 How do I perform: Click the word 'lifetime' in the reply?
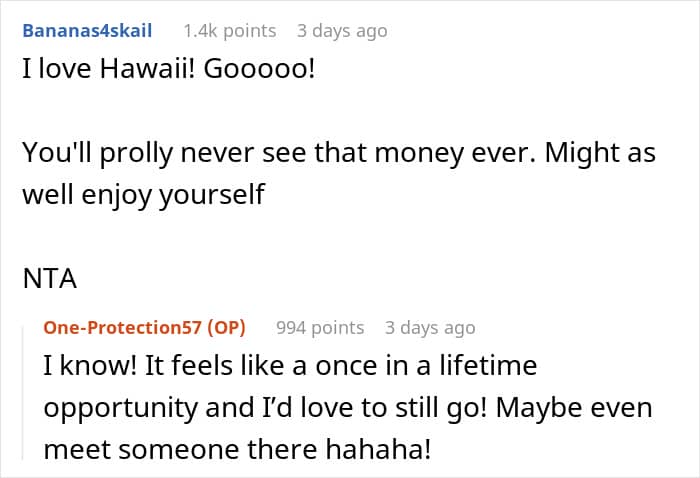pyautogui.click(x=488, y=367)
